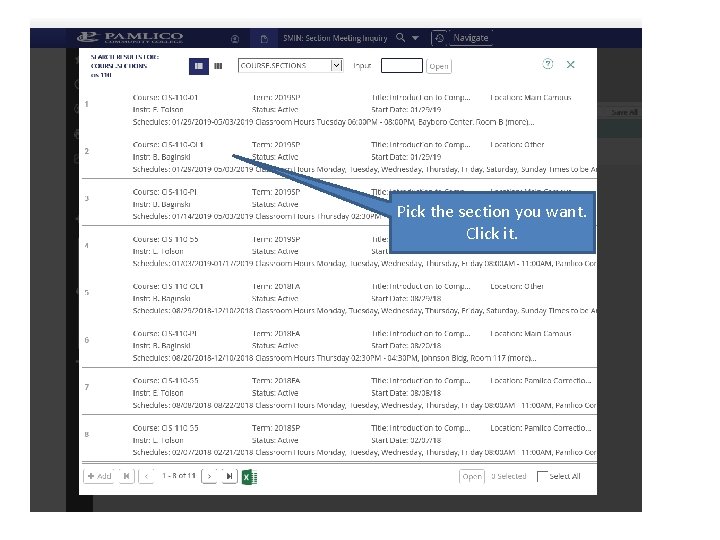Go to first page of results
The height and width of the screenshot is (540, 720).
[x=126, y=476]
